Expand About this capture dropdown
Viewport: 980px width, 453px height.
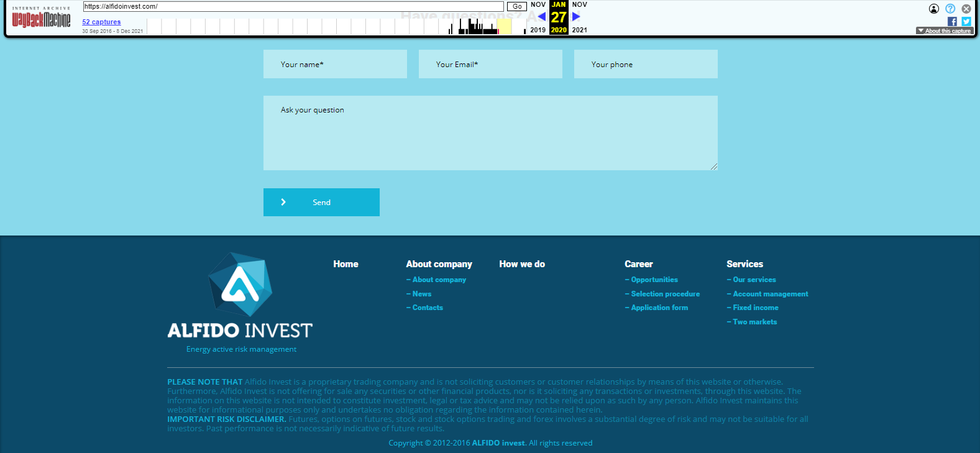click(x=944, y=30)
